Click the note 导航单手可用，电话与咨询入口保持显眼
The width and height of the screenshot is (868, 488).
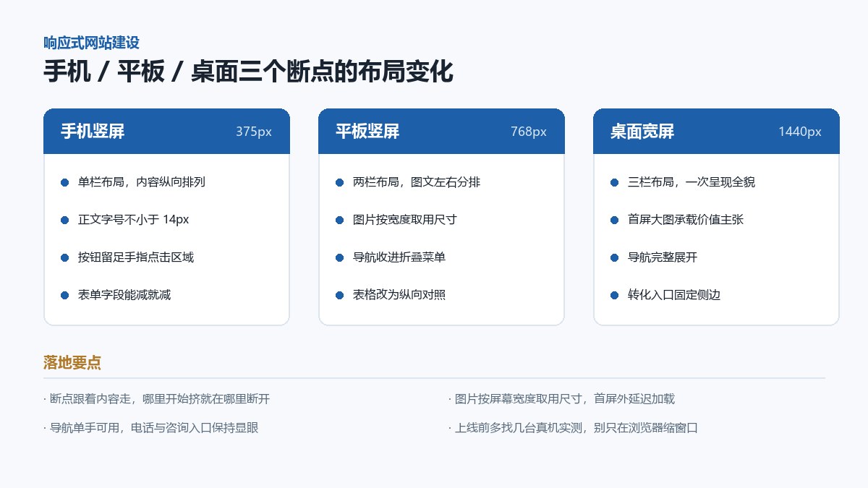point(151,428)
